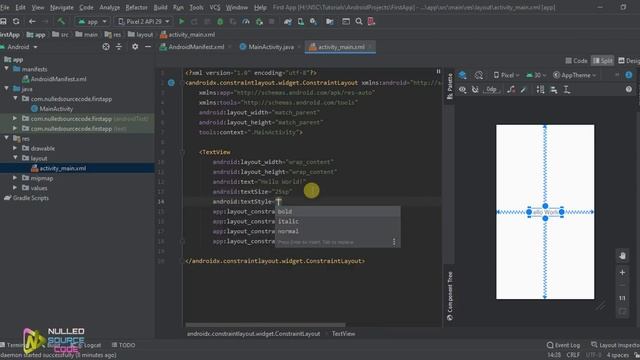Open the AVD Manager icon
Image resolution: width=640 pixels, height=360 pixels.
click(301, 21)
